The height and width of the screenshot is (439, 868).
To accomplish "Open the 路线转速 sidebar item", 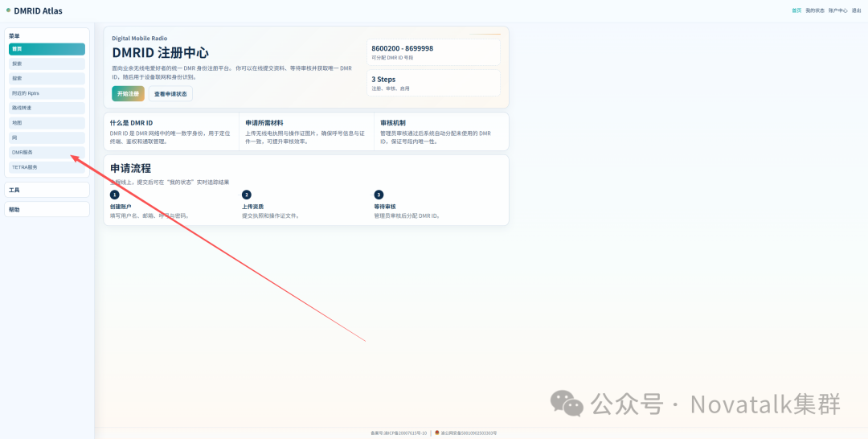I will (x=47, y=108).
